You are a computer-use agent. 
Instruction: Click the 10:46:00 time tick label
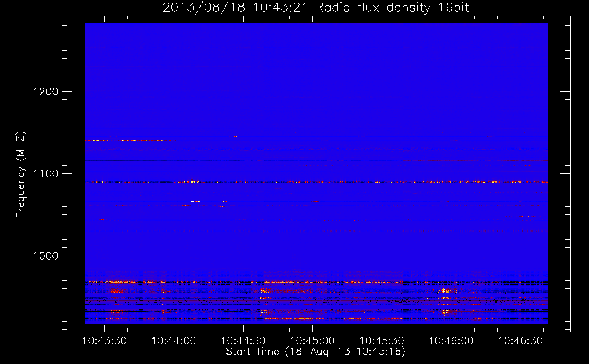[x=451, y=341]
